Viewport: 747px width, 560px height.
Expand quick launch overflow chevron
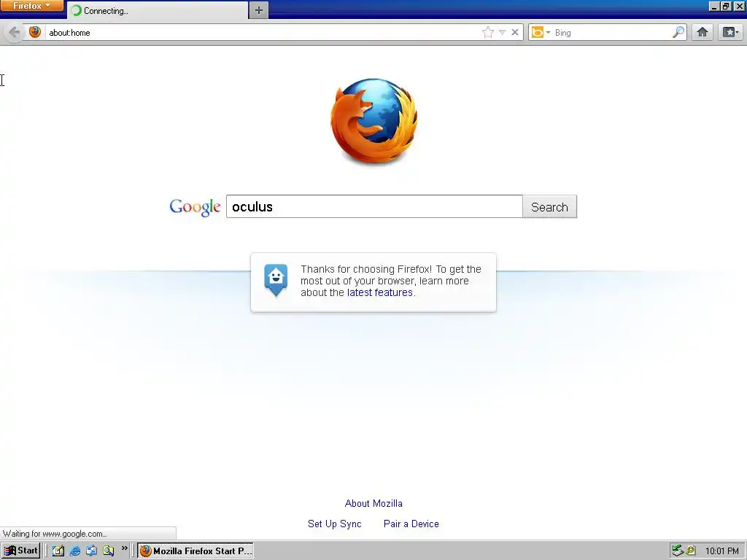[x=124, y=548]
